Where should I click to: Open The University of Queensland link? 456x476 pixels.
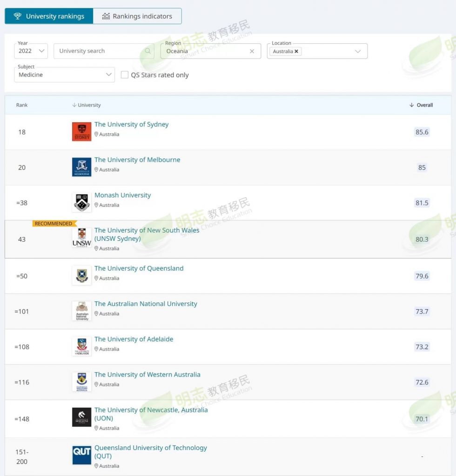coord(139,268)
